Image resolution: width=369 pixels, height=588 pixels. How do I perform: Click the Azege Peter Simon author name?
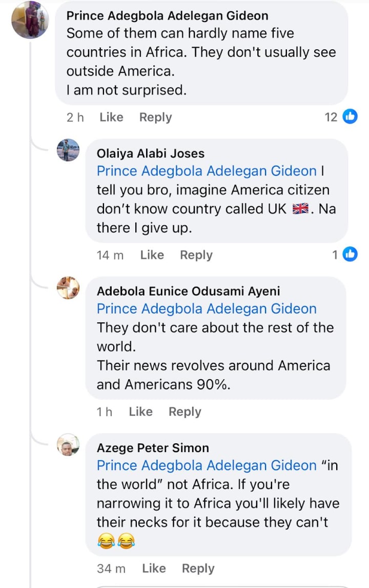pos(153,447)
